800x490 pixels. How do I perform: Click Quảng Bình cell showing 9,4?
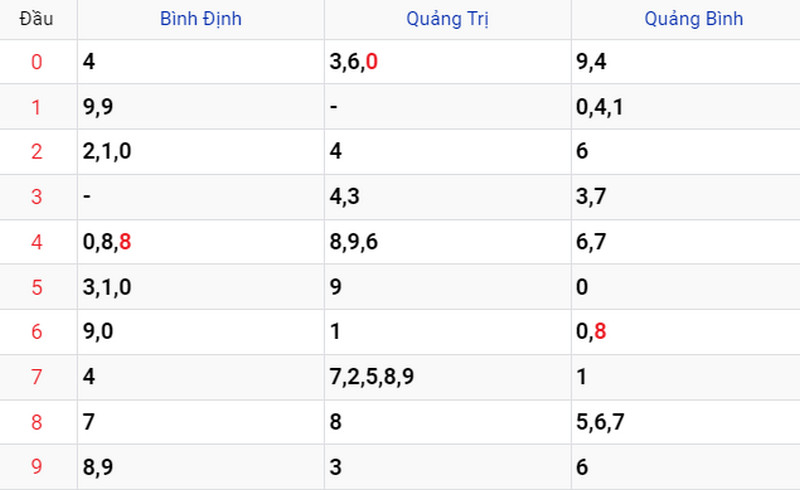593,62
